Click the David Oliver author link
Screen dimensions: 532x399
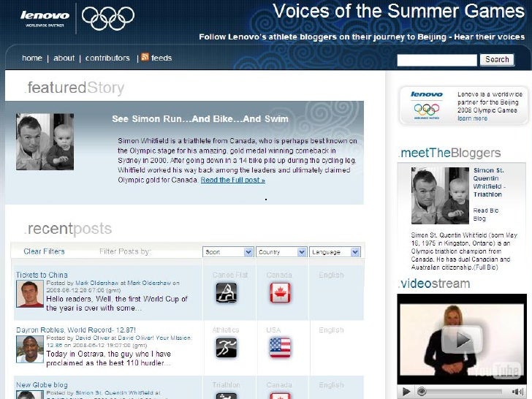[x=91, y=338]
